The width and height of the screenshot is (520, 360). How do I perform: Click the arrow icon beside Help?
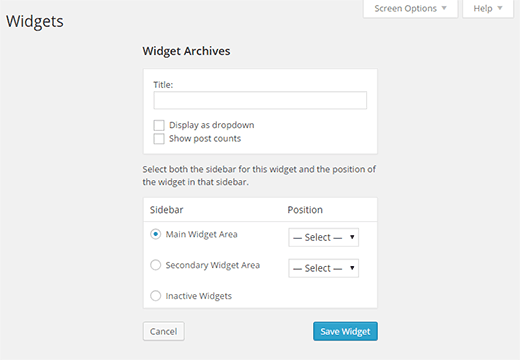coord(500,8)
